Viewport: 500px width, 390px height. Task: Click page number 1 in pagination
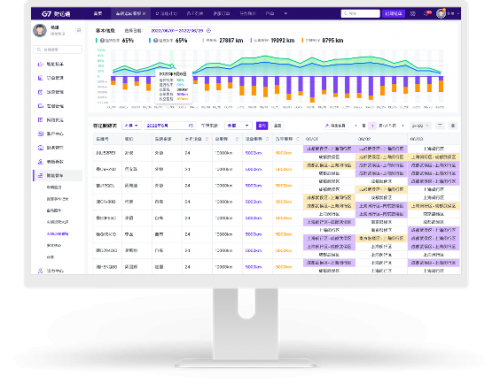pyautogui.click(x=372, y=126)
